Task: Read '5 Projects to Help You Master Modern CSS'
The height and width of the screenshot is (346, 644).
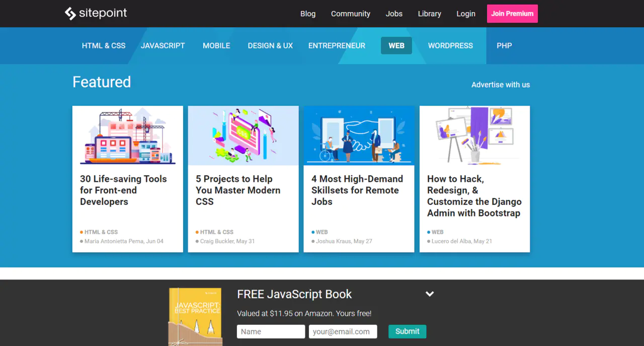Action: (238, 190)
